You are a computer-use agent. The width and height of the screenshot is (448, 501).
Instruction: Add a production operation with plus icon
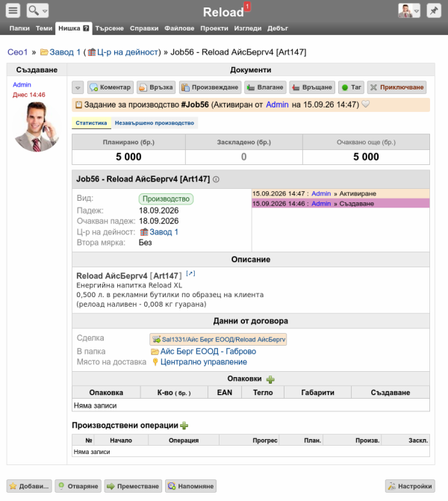(x=184, y=426)
